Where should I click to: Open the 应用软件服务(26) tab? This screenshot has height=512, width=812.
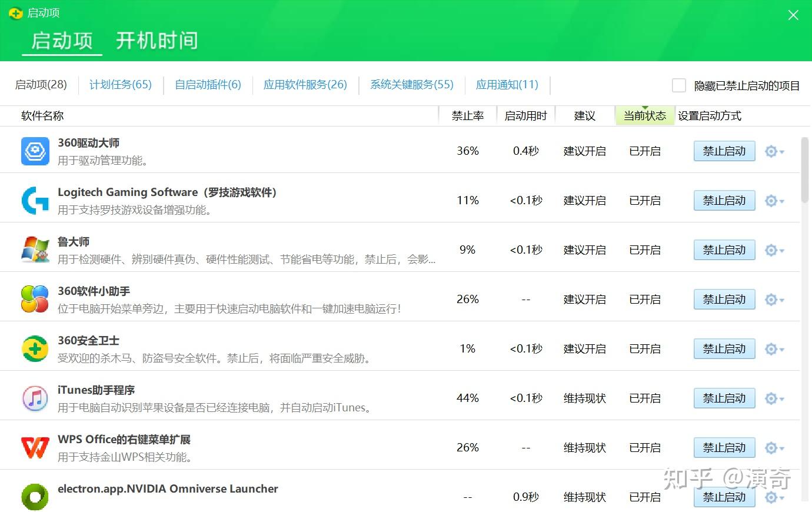point(305,85)
